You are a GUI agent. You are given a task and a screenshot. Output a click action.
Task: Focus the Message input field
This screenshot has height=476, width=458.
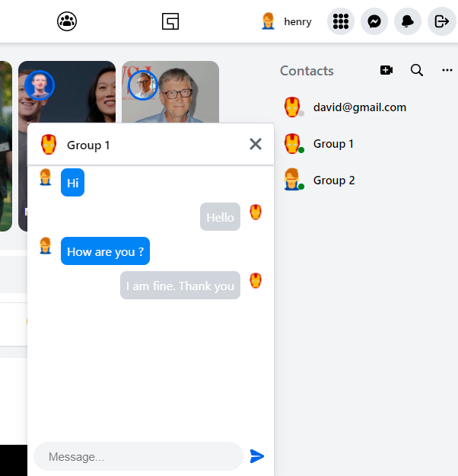click(x=138, y=456)
